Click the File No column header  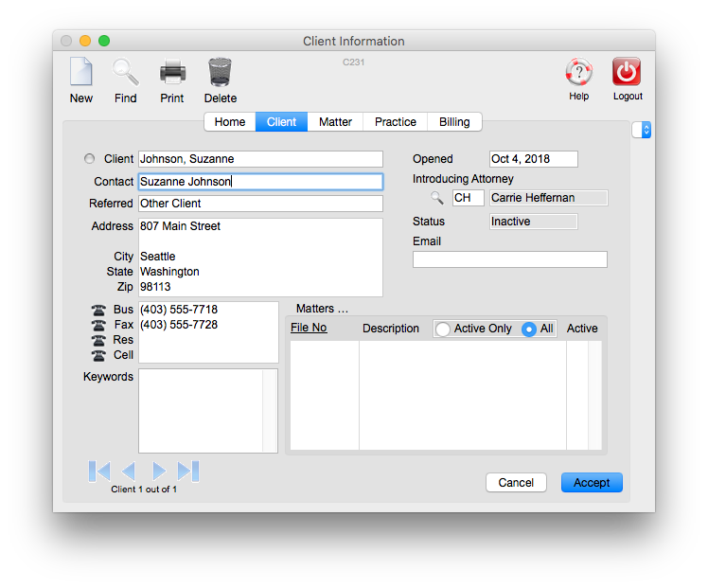pyautogui.click(x=309, y=329)
